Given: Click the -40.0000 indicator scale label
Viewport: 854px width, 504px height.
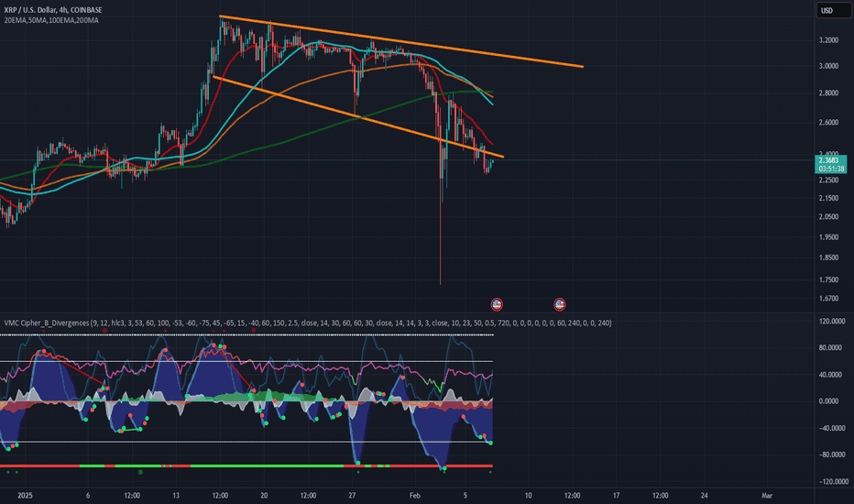Looking at the screenshot, I should click(832, 428).
